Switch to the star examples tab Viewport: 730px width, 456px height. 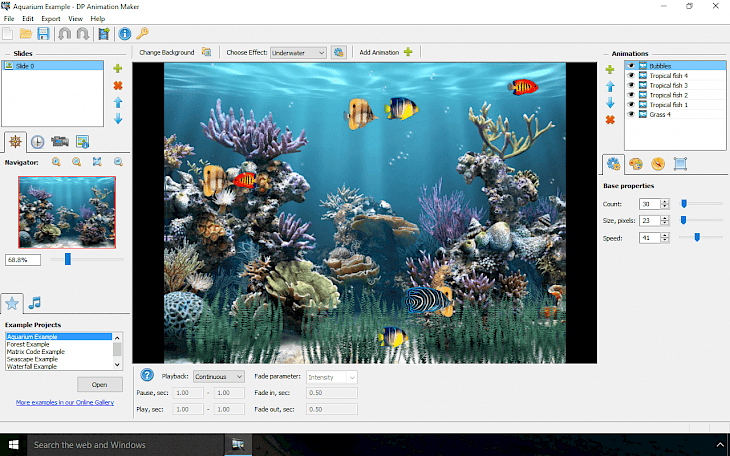coord(12,303)
